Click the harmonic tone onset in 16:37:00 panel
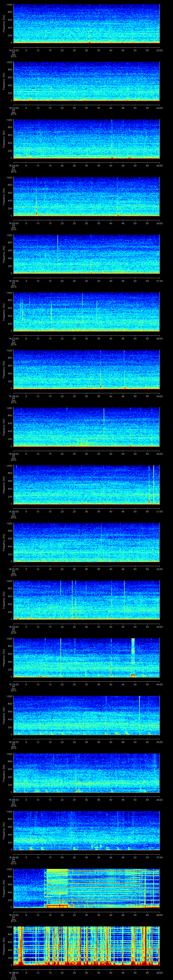Viewport: 173px width, 980px height. pyautogui.click(x=46, y=888)
